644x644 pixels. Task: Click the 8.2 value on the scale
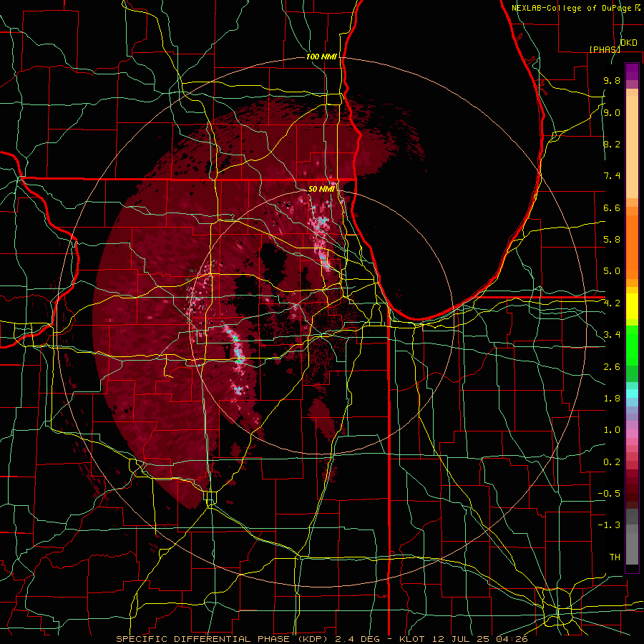[x=612, y=144]
